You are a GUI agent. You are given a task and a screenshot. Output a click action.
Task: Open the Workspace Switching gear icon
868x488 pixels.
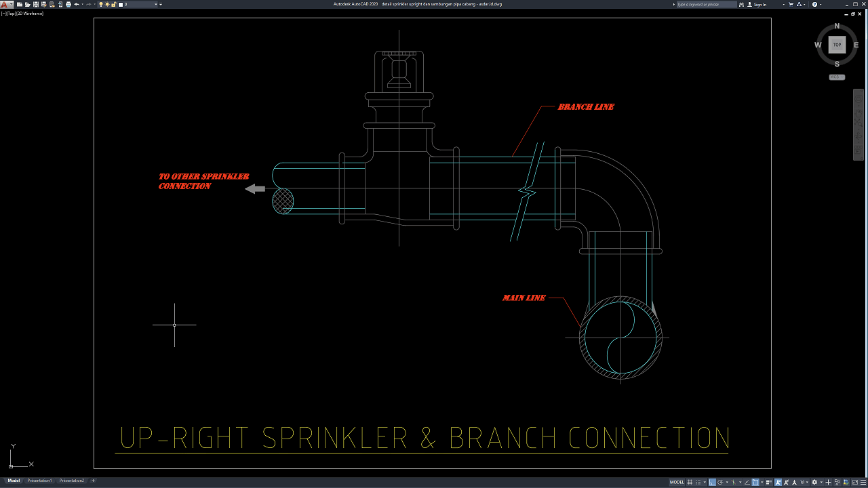(x=814, y=483)
